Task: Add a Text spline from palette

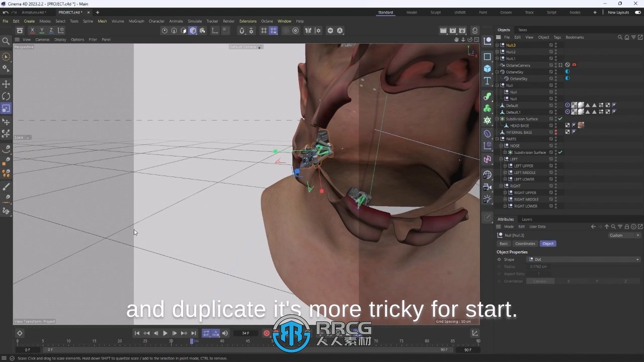Action: (x=488, y=81)
